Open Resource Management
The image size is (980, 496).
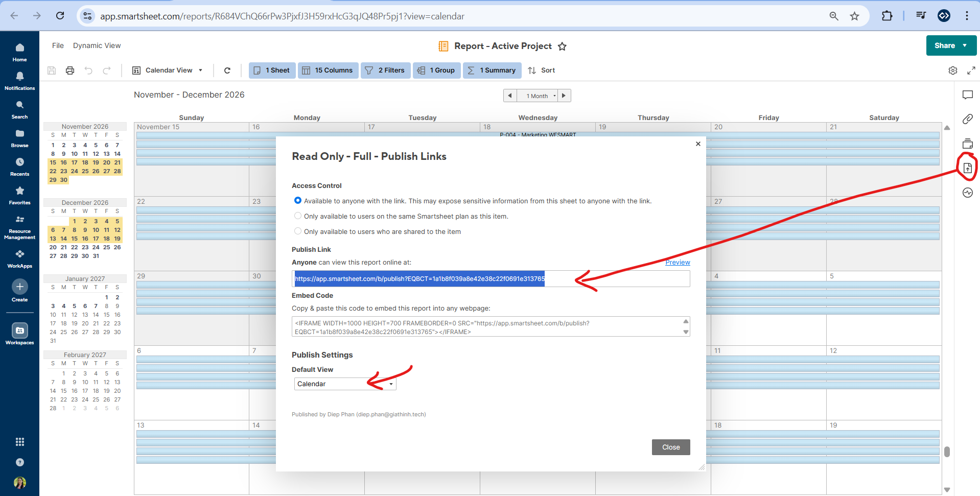[x=19, y=227]
